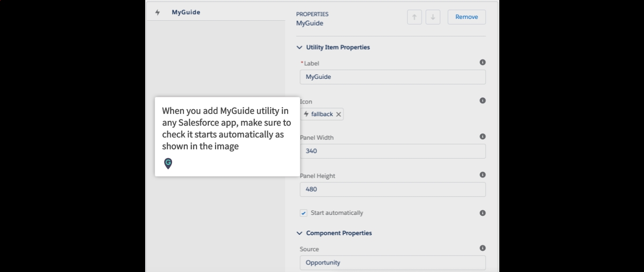Click the Panel Height input field
Image resolution: width=644 pixels, height=272 pixels.
(393, 189)
